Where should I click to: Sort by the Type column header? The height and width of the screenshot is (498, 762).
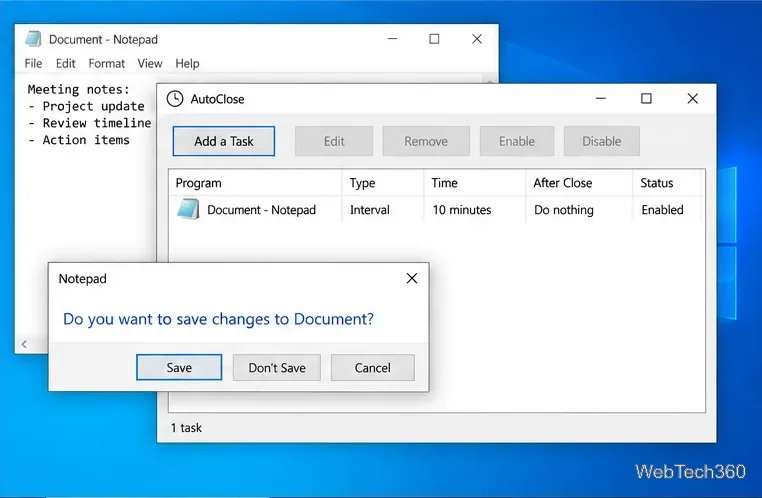pyautogui.click(x=383, y=183)
